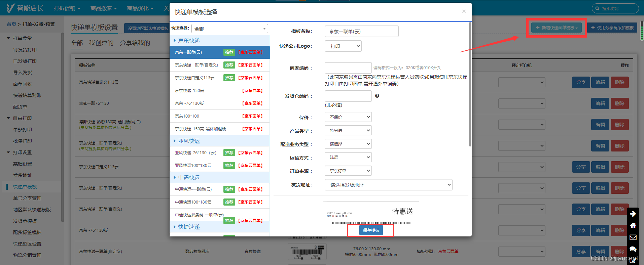Screen dimensions: 644x265
Task: Select template 京东 -76*130版 in the dialog list
Action: pyautogui.click(x=220, y=103)
